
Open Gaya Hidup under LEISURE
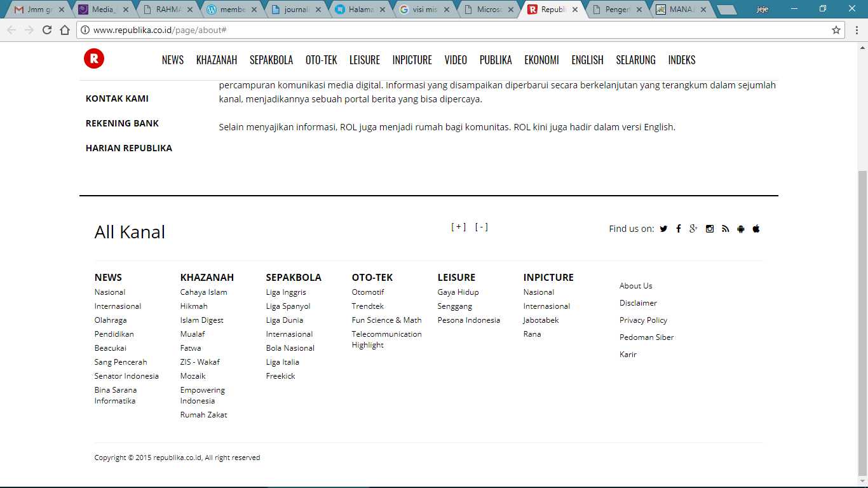(458, 292)
